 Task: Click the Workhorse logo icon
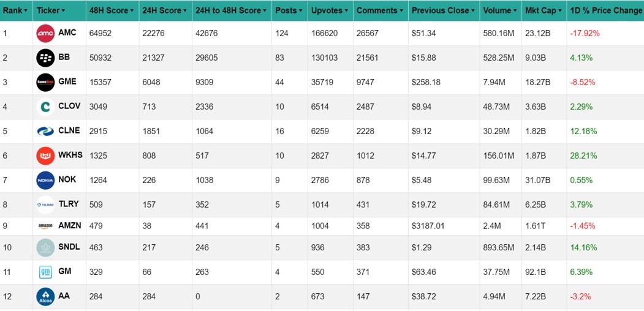click(x=45, y=156)
